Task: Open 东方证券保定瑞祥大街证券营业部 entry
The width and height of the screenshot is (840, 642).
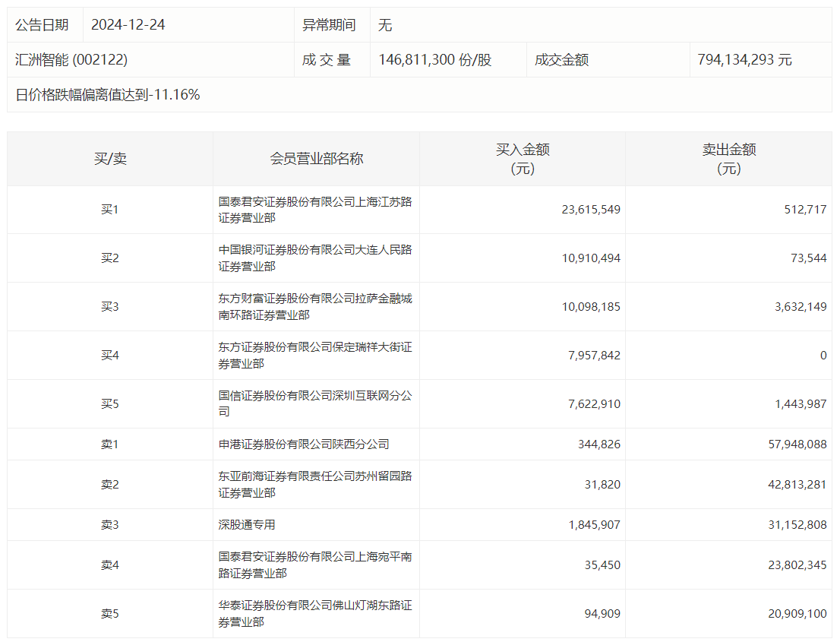Action: point(314,356)
